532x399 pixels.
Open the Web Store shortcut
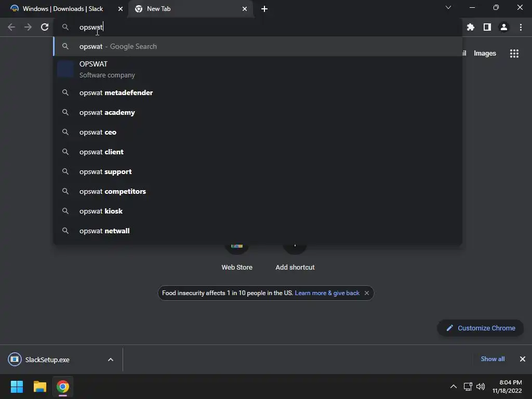coord(237,258)
